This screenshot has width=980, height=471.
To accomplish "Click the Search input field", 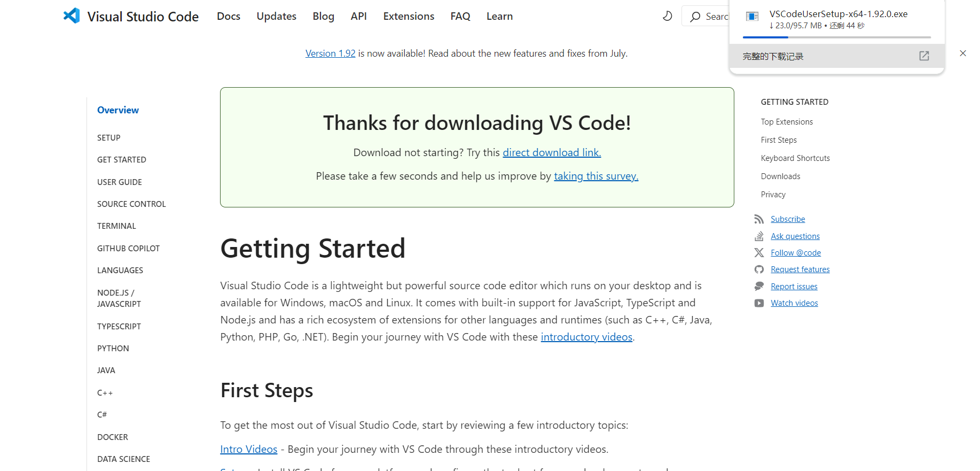I will click(717, 17).
